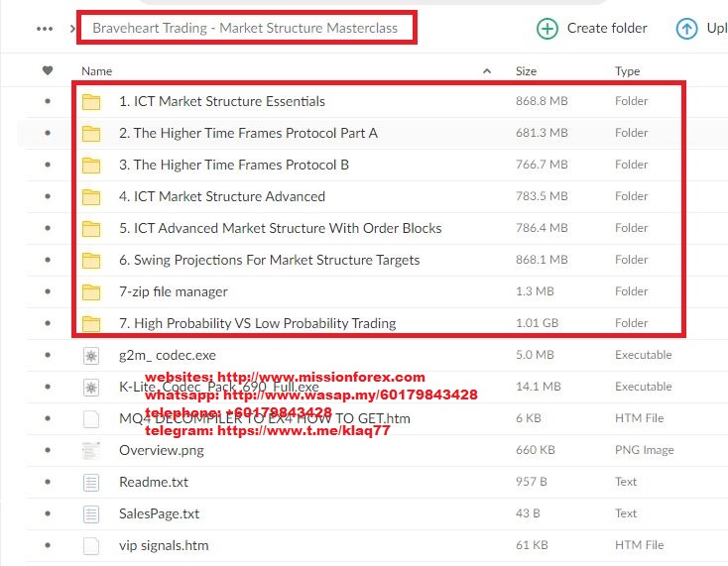728x566 pixels.
Task: Select g2m_ codec.exe file
Action: tap(168, 356)
